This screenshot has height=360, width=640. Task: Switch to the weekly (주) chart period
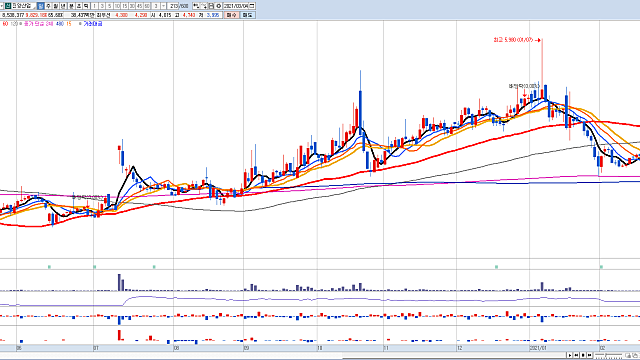(x=48, y=6)
